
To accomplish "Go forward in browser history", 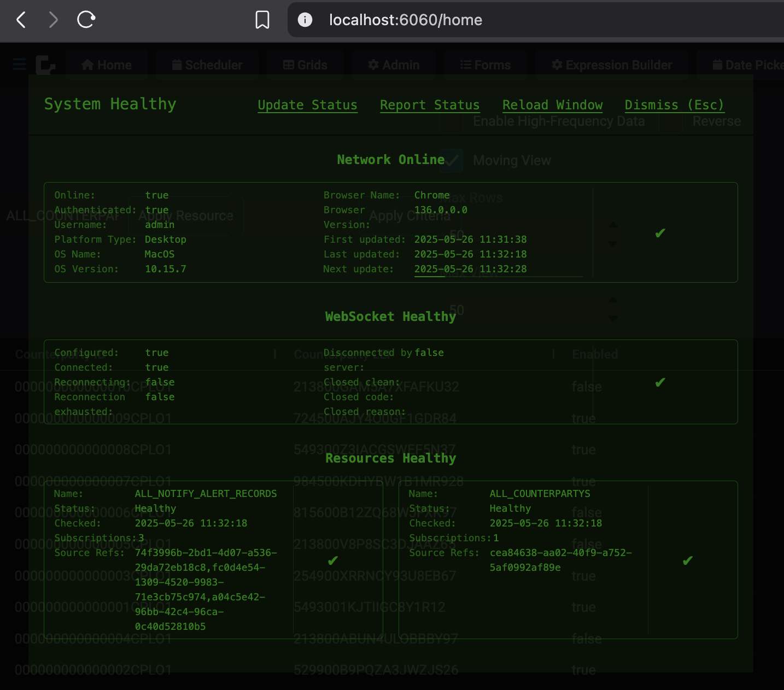I will [53, 20].
